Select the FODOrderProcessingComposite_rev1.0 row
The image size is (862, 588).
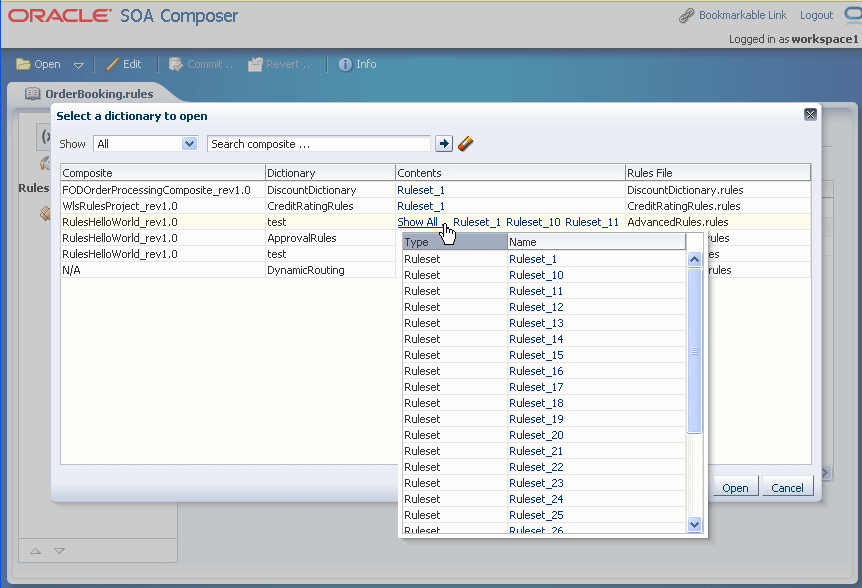(x=435, y=190)
